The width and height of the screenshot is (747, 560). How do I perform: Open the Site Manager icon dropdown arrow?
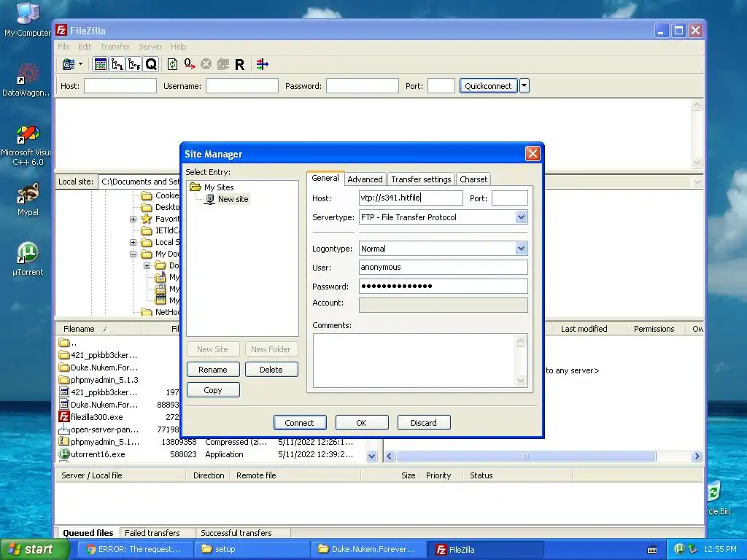coord(80,64)
